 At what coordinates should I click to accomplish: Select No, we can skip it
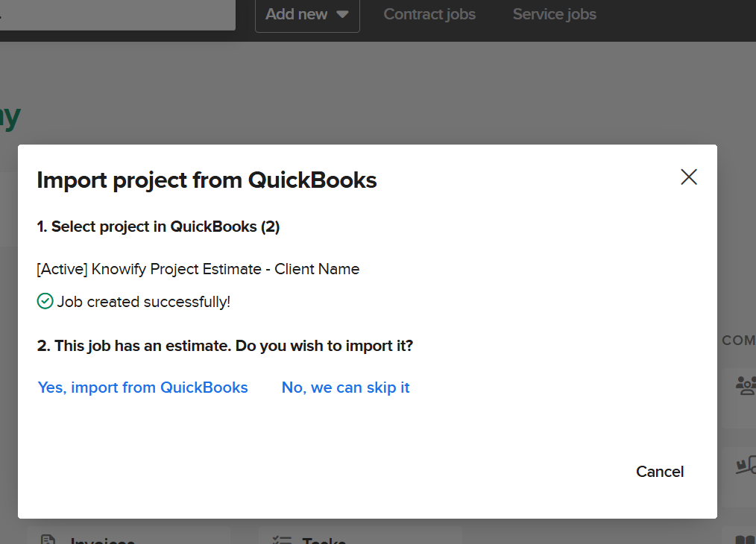tap(345, 388)
